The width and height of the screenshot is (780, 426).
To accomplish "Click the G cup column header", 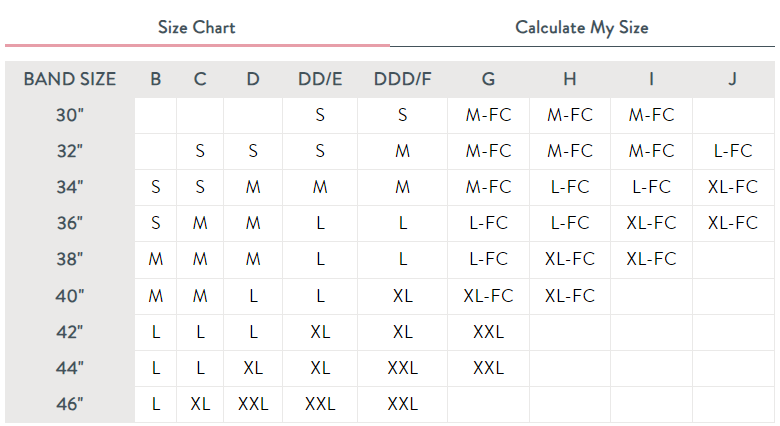I will point(488,79).
